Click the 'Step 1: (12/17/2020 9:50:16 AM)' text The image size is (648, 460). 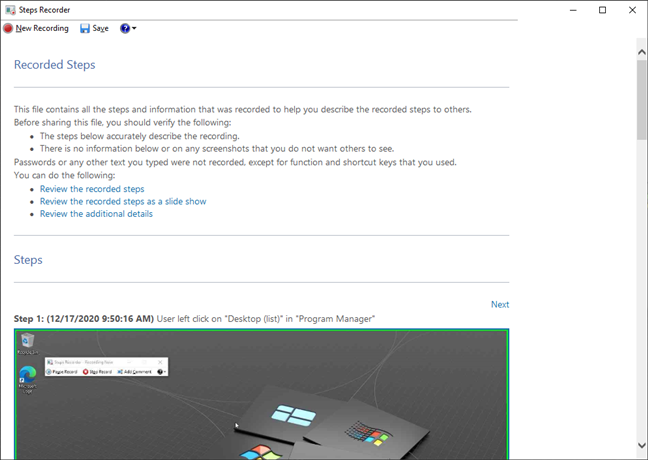(x=83, y=319)
